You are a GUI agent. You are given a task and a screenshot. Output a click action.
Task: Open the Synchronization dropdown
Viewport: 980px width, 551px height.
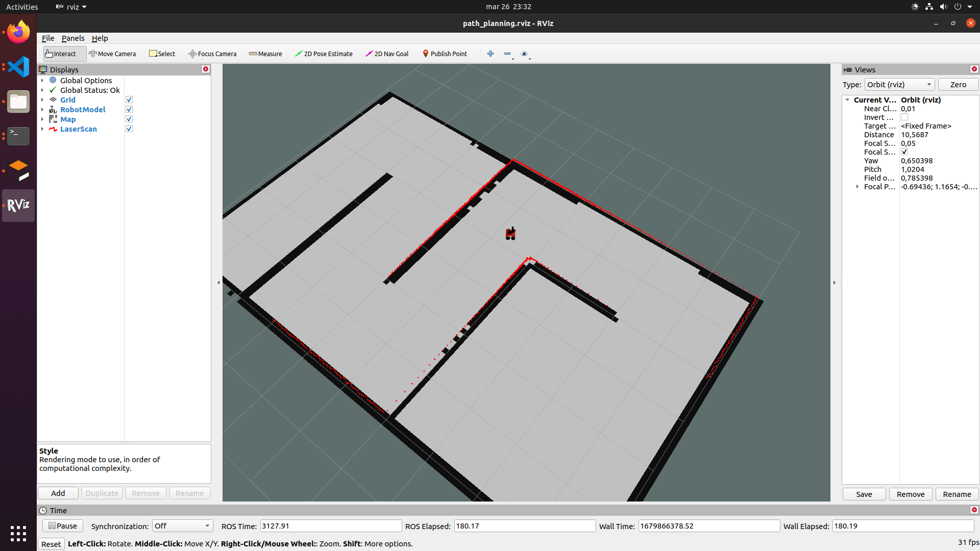point(182,526)
